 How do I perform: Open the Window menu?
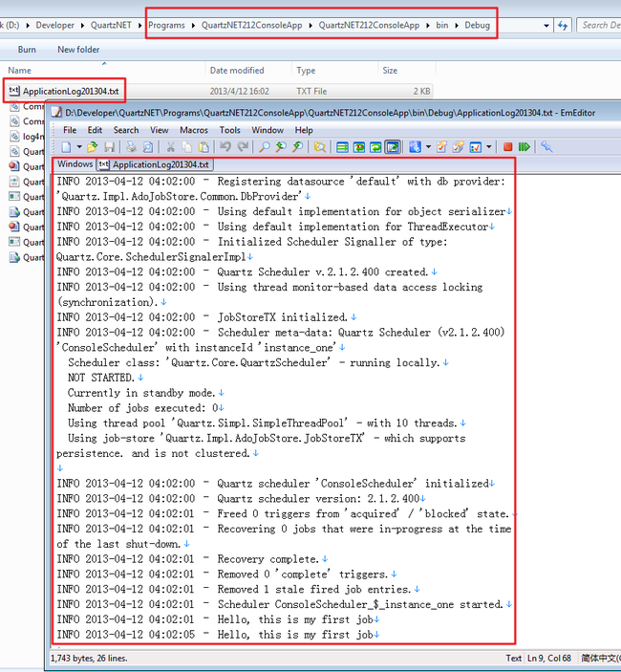tap(268, 130)
